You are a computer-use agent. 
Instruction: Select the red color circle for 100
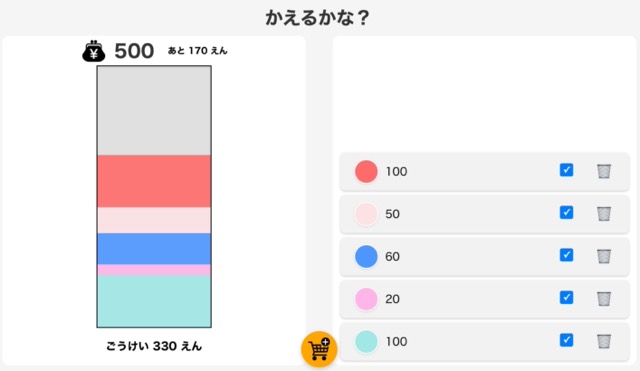pyautogui.click(x=366, y=171)
